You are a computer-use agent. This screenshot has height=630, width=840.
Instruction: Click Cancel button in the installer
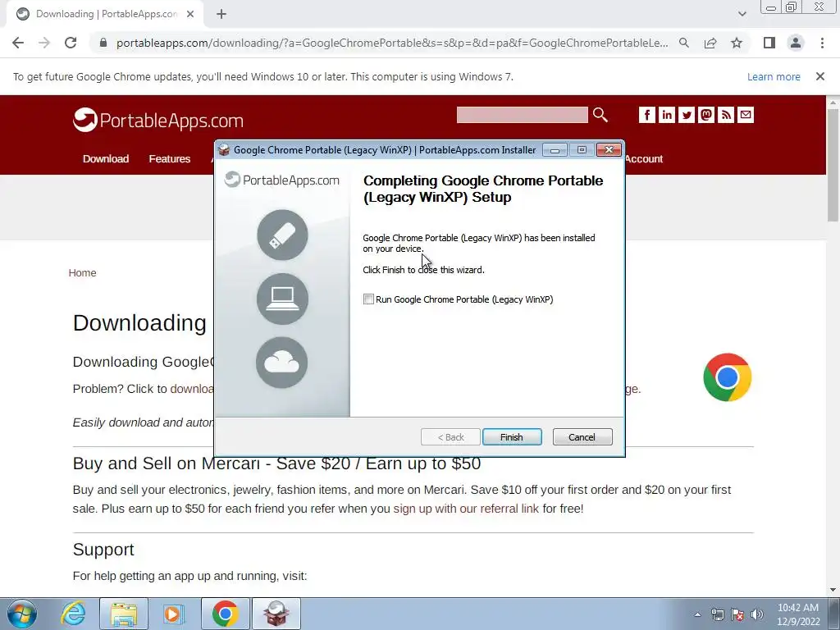(582, 437)
